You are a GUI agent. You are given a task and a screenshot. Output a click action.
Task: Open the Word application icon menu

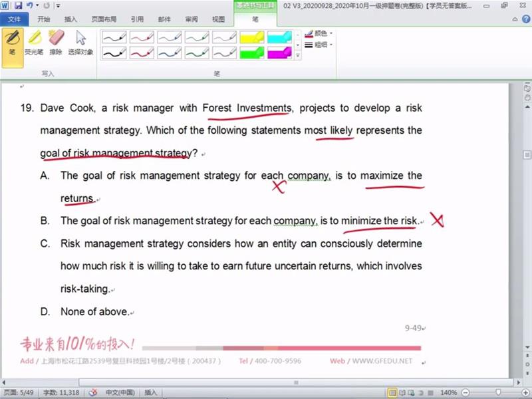coord(5,5)
